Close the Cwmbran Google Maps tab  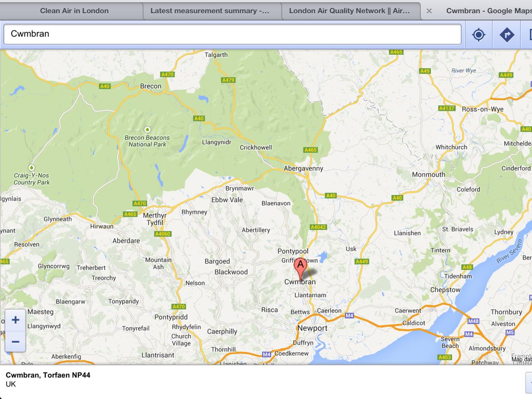(429, 11)
